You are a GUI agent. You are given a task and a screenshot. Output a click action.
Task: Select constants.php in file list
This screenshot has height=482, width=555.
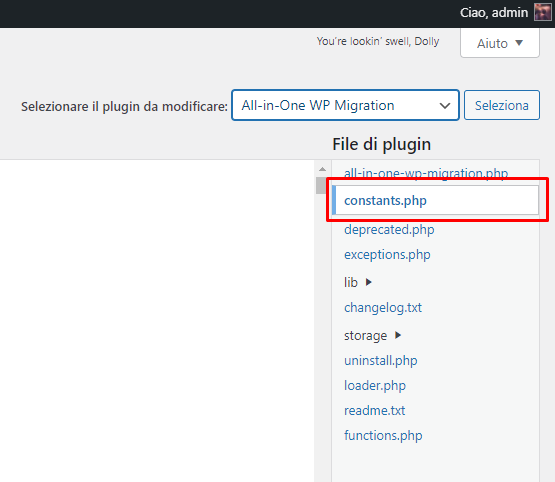coord(435,200)
